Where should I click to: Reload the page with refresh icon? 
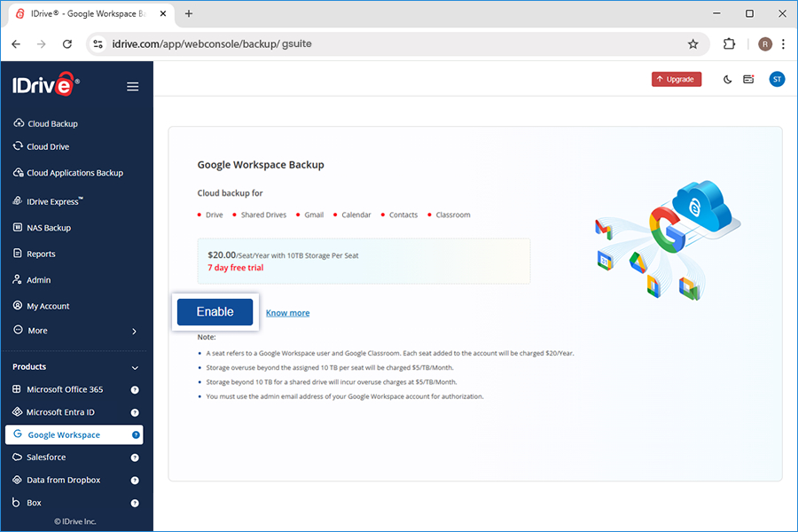click(x=67, y=43)
